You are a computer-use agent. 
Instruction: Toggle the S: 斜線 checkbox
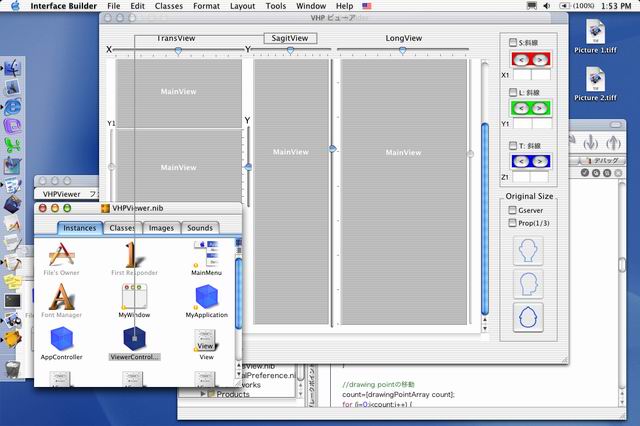click(x=513, y=42)
